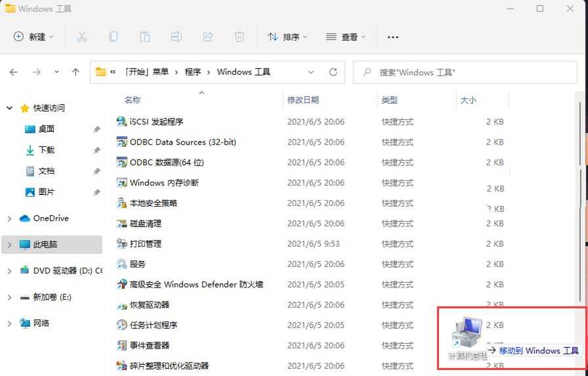The height and width of the screenshot is (376, 588).
Task: Expand address bar history dropdown
Action: pos(311,72)
